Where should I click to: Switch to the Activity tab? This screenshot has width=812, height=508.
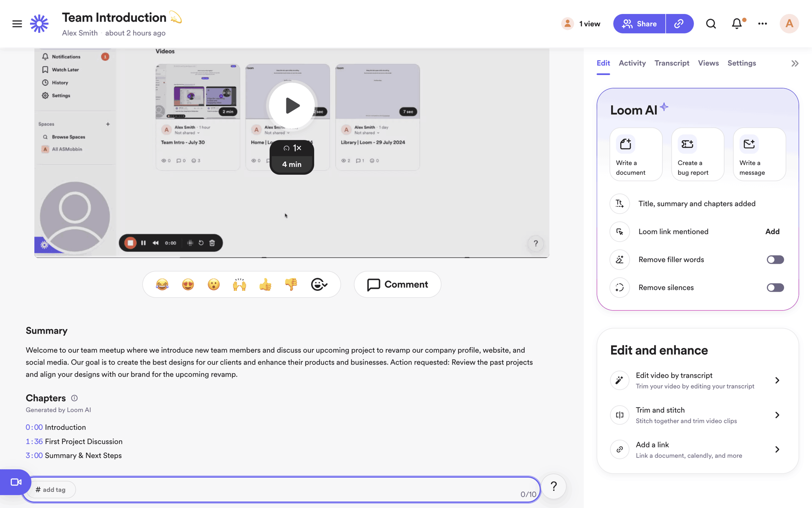tap(632, 63)
